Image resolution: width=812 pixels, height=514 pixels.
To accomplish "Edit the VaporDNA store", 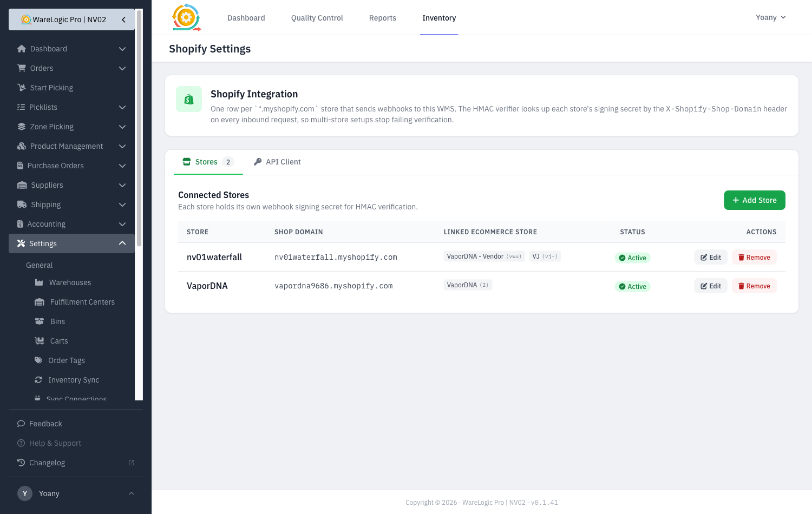I will tap(711, 286).
